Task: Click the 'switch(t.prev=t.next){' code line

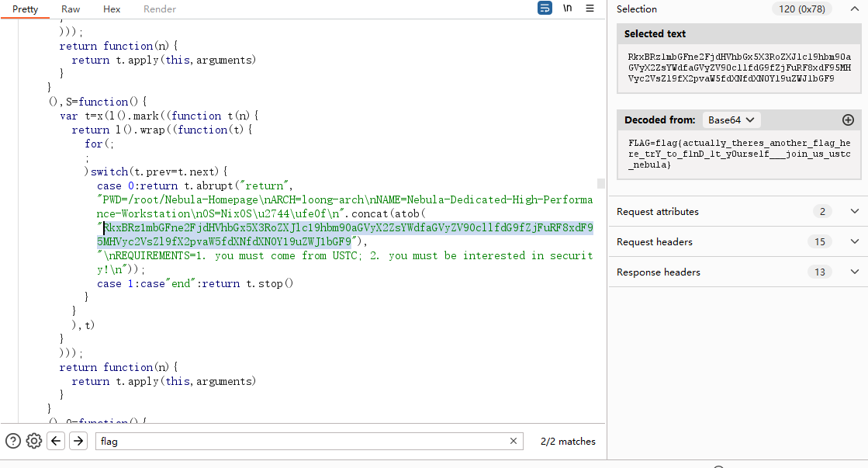Action: coord(156,172)
